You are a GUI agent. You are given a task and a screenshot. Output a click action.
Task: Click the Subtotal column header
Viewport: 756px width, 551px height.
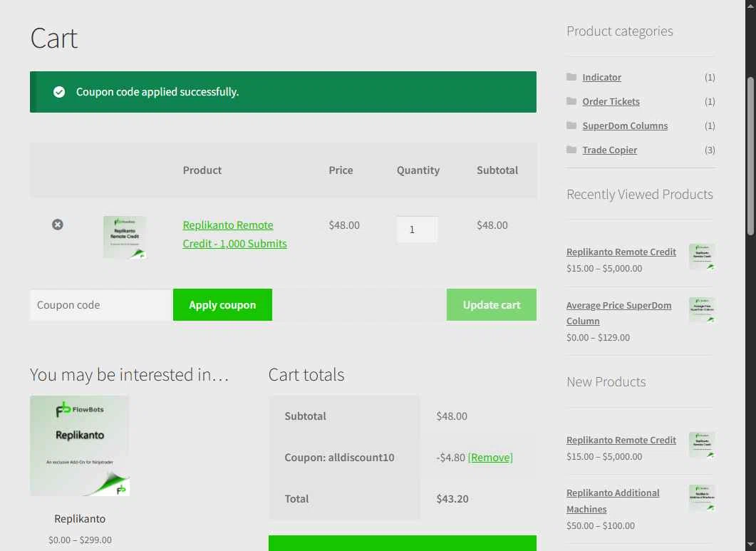497,170
